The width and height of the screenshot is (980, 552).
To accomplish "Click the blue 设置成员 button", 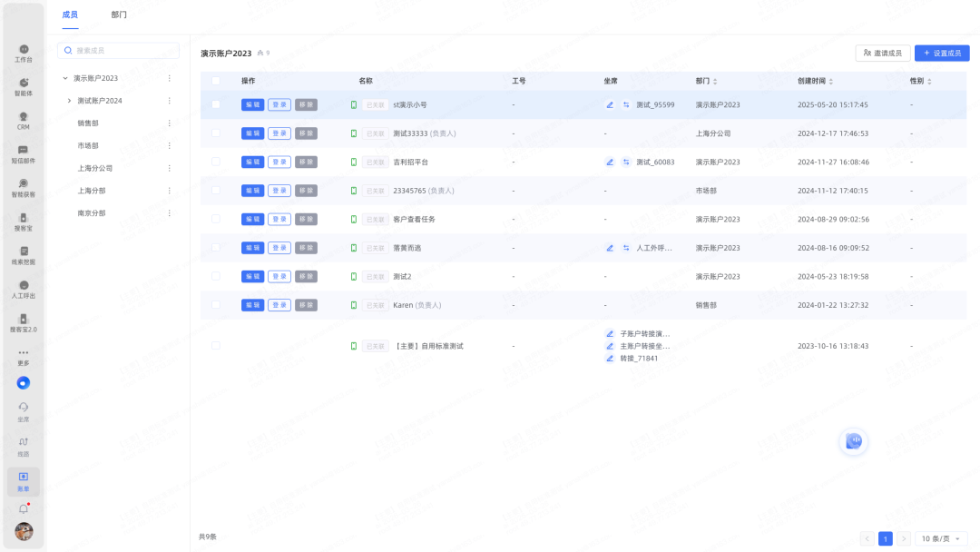I will (942, 54).
